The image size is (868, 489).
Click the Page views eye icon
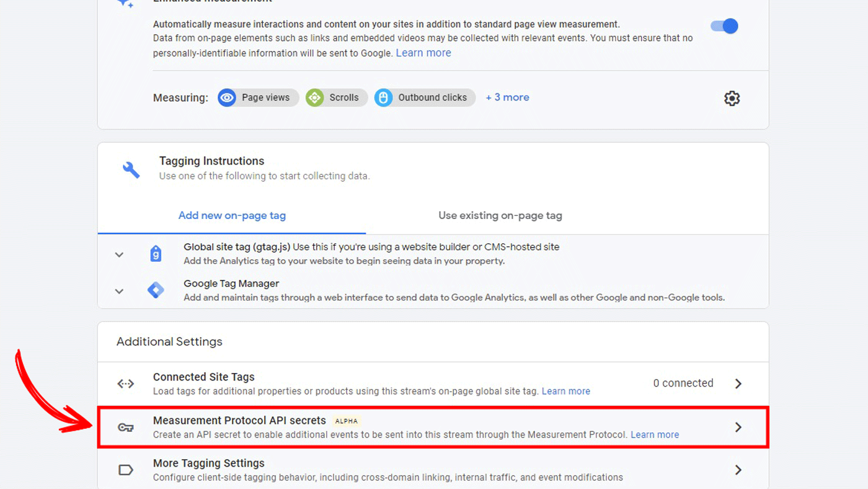click(227, 97)
